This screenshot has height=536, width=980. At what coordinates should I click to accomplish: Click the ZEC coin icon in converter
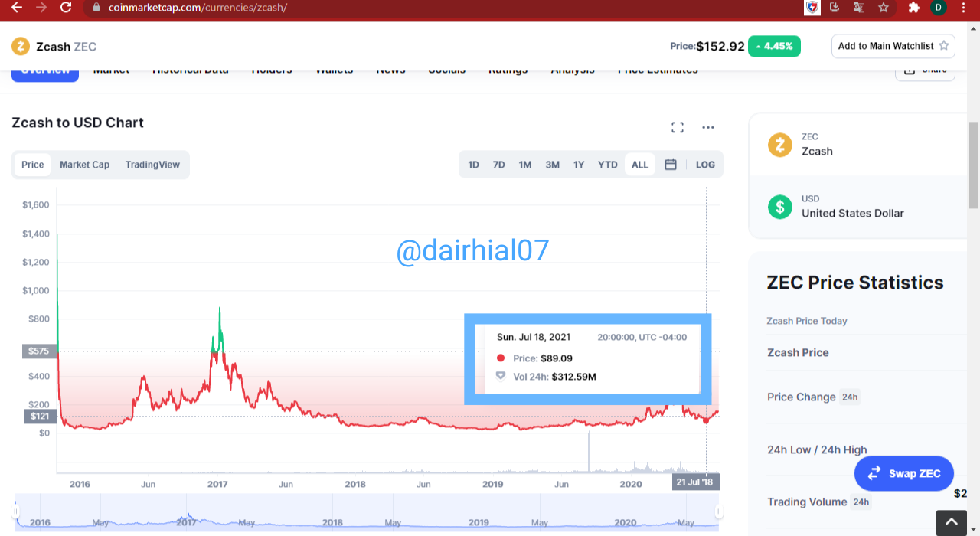click(x=780, y=145)
